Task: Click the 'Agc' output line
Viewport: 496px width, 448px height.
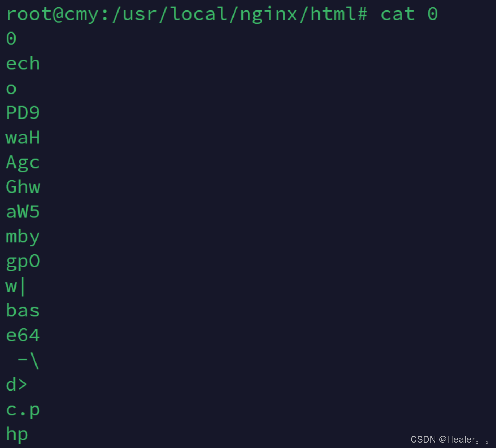Action: tap(23, 163)
